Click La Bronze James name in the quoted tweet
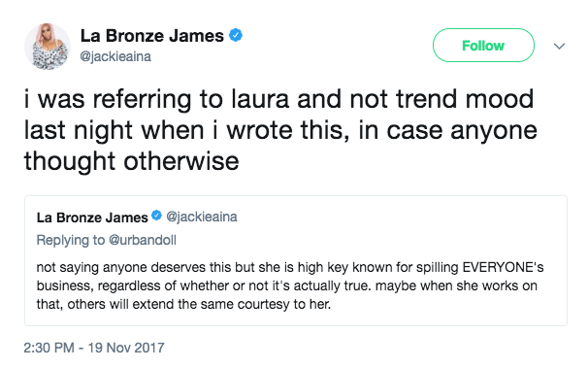The width and height of the screenshot is (588, 369). 92,218
